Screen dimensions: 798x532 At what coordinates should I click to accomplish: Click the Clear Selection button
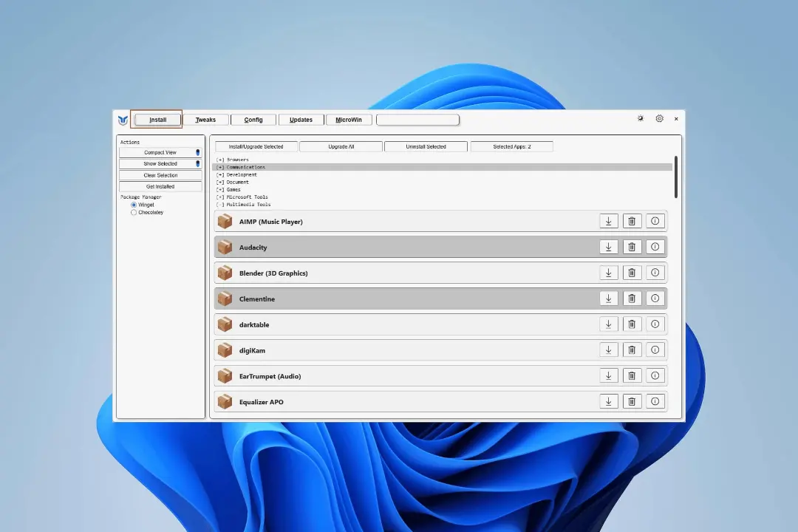tap(160, 175)
